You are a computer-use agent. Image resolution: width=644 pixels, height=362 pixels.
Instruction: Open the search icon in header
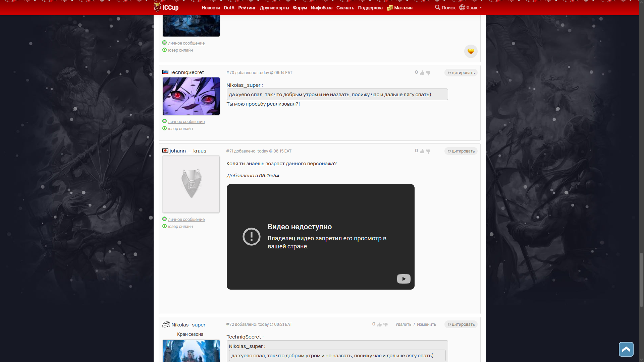click(x=437, y=7)
